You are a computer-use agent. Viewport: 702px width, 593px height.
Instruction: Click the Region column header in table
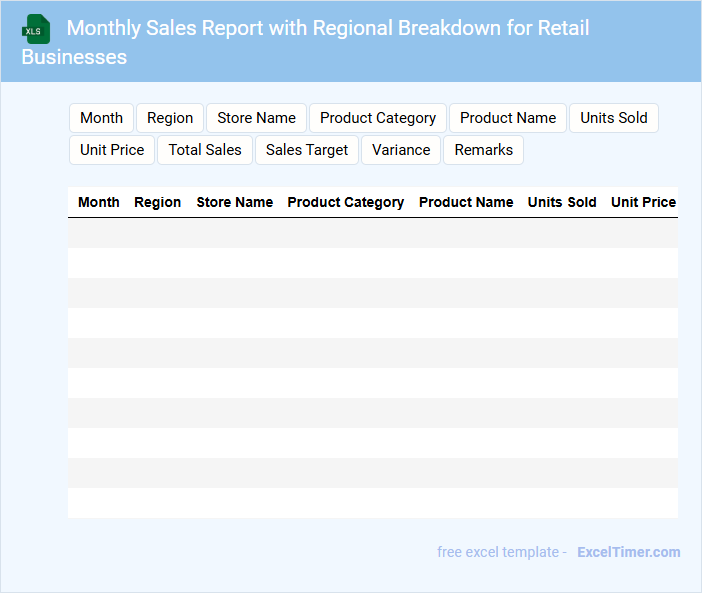pos(158,202)
